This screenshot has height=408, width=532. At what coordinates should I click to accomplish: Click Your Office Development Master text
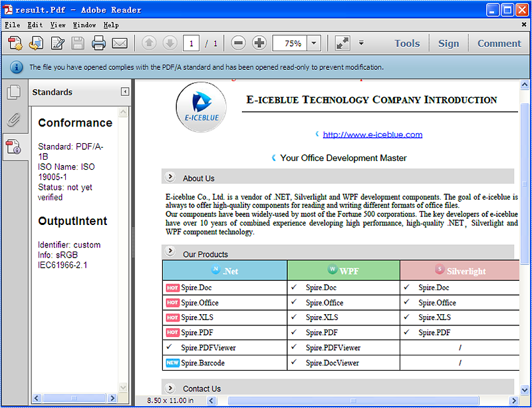[x=343, y=158]
